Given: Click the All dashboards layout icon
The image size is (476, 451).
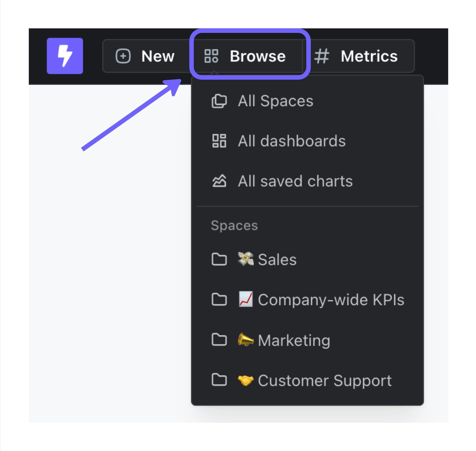Looking at the screenshot, I should [x=219, y=141].
